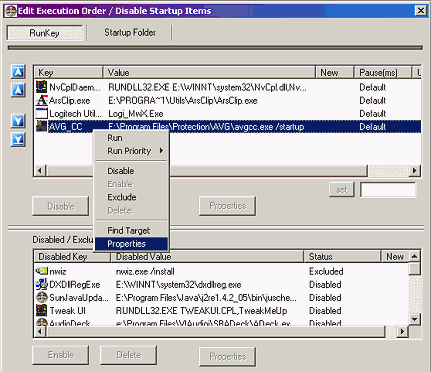Click the Status column header
Image resolution: width=431 pixels, height=372 pixels.
coord(342,257)
